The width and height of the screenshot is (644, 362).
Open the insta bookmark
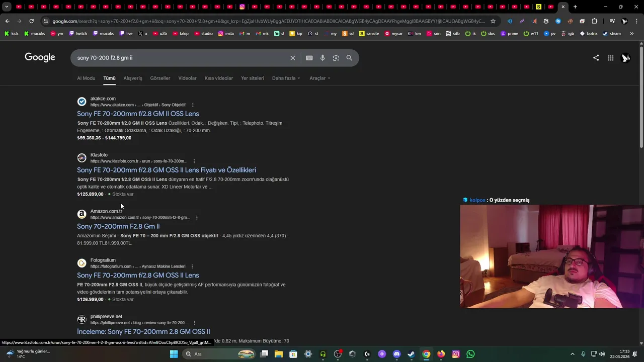(226, 34)
